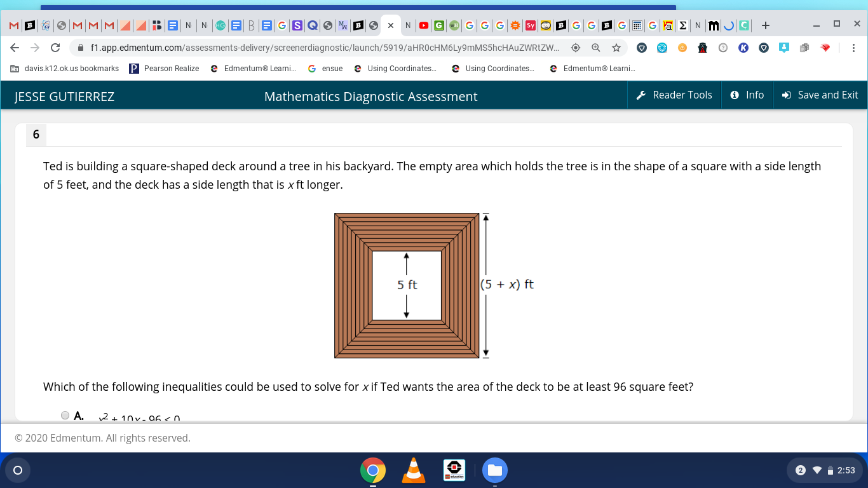Viewport: 868px width, 488px height.
Task: Select answer choice A radio button
Action: [x=65, y=416]
